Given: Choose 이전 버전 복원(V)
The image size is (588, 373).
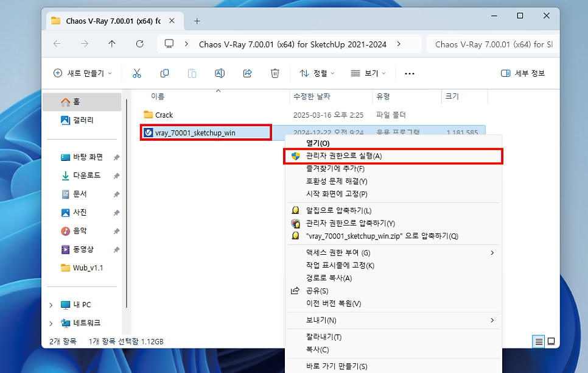Looking at the screenshot, I should 393,304.
